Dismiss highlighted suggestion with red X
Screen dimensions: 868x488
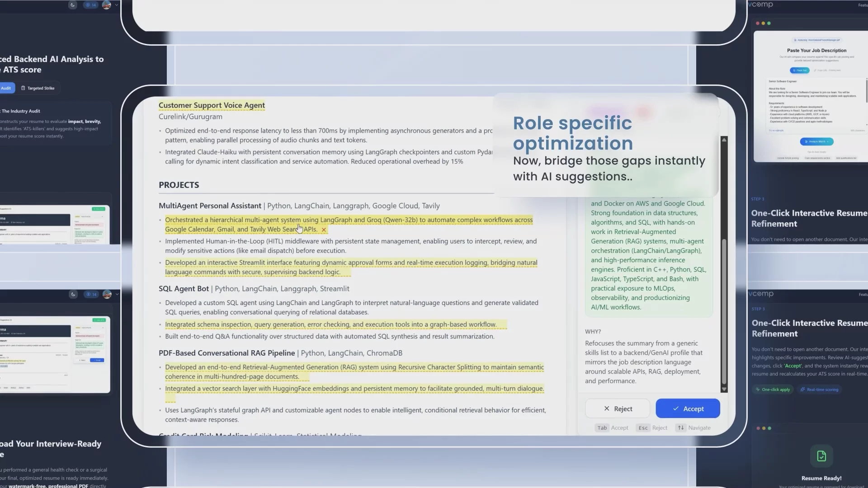324,230
